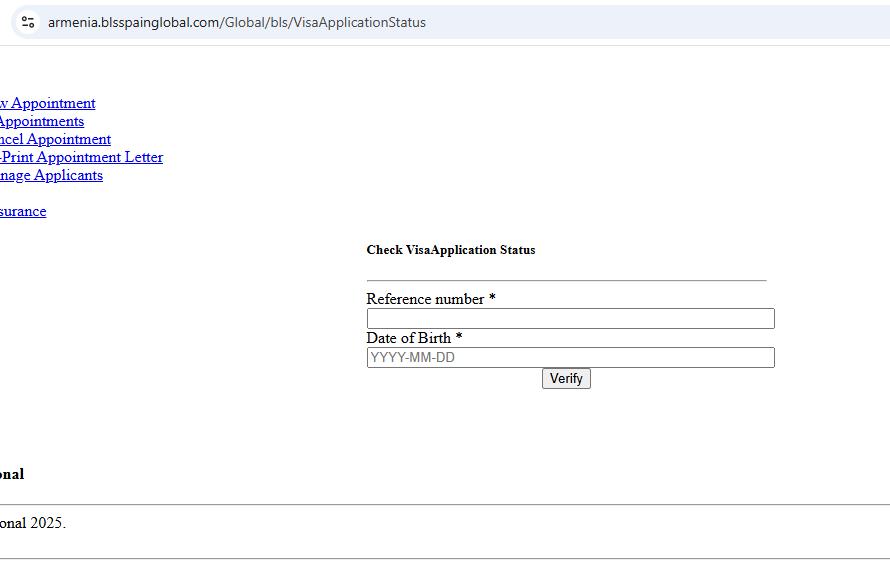Click the horizontal divider above Reference number
The height and width of the screenshot is (582, 890).
tap(567, 277)
